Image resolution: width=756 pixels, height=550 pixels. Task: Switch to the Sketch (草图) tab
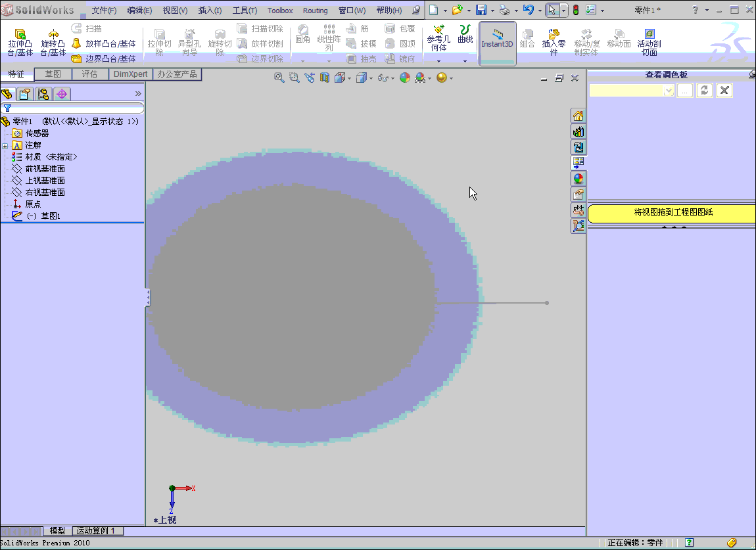tap(53, 74)
